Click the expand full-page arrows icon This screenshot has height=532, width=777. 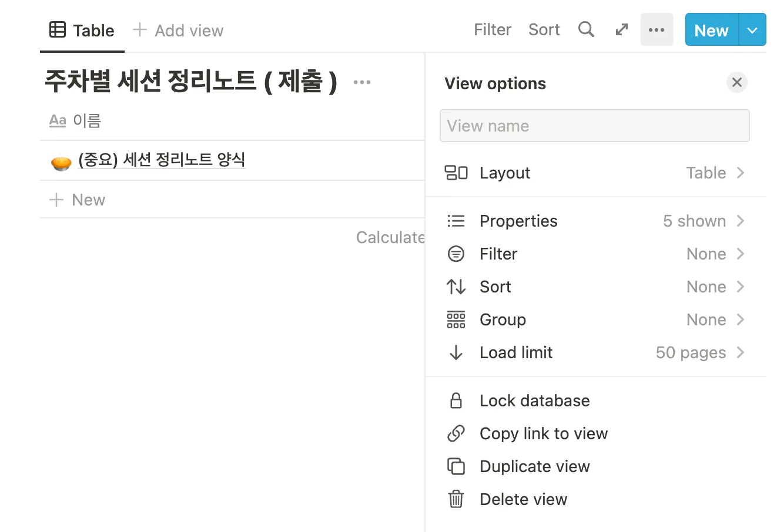tap(621, 30)
